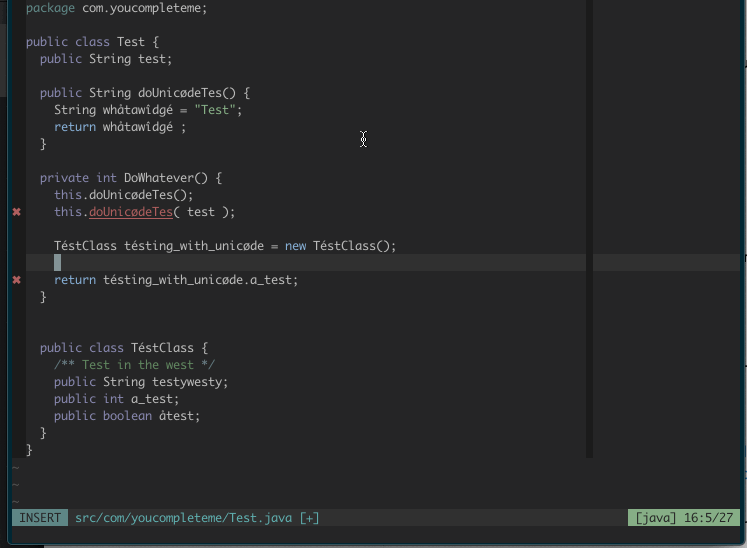Click 'boolean' type keyword
The width and height of the screenshot is (747, 548).
tap(127, 416)
